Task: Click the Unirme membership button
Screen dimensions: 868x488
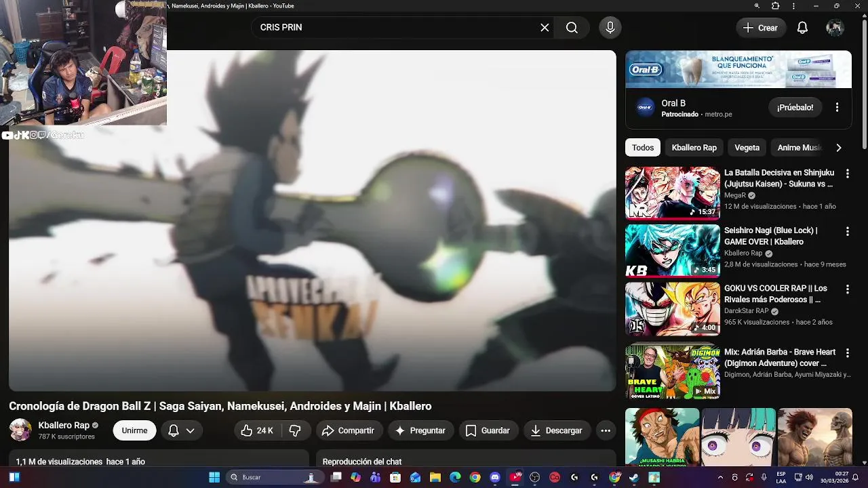Action: pyautogui.click(x=134, y=430)
